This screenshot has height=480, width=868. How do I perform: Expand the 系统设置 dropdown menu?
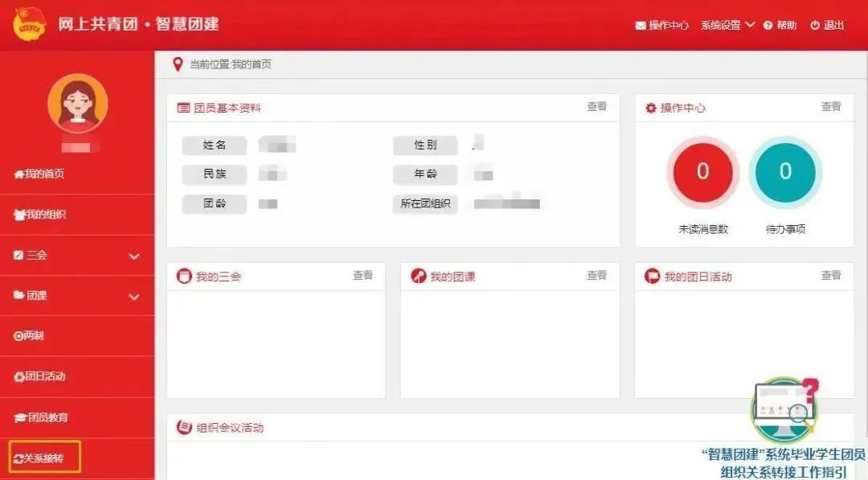point(727,26)
